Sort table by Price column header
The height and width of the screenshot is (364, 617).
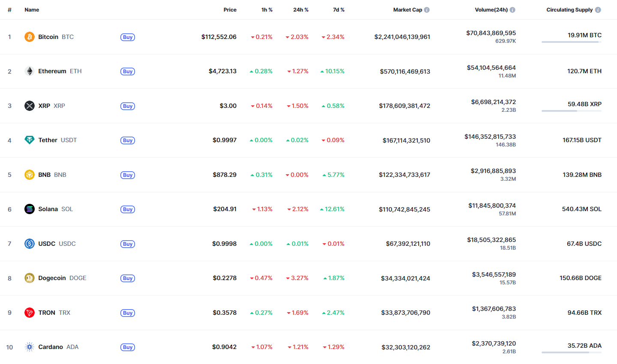point(230,10)
